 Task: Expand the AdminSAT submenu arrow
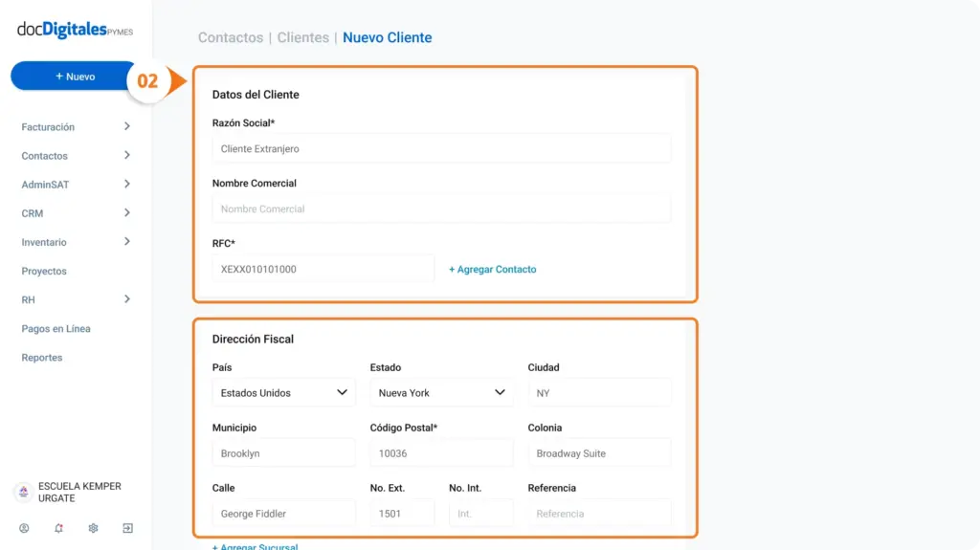(127, 184)
